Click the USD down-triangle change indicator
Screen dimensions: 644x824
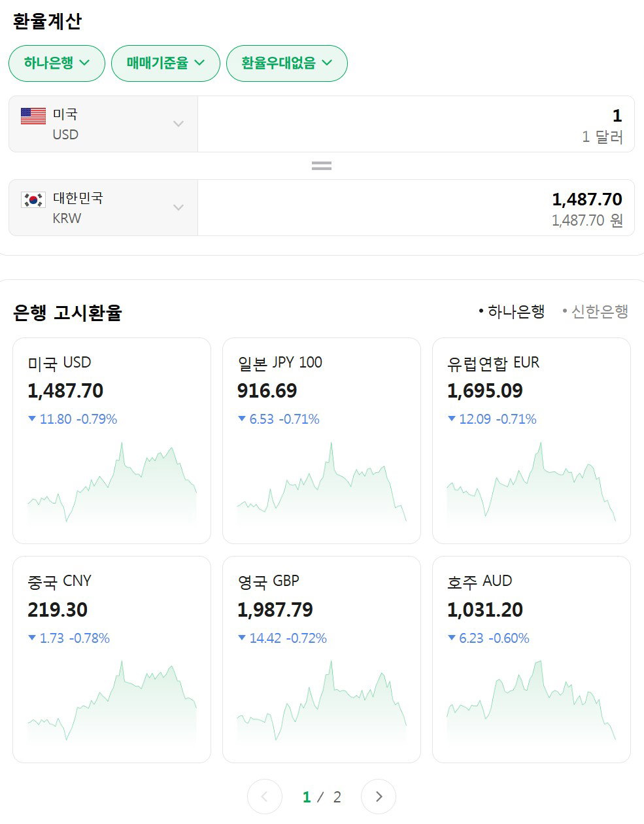[32, 419]
